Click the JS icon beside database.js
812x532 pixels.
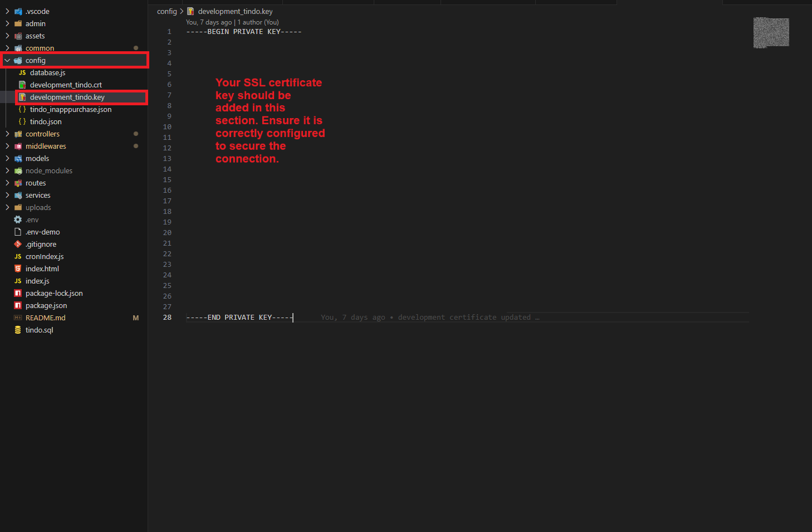[x=22, y=73]
